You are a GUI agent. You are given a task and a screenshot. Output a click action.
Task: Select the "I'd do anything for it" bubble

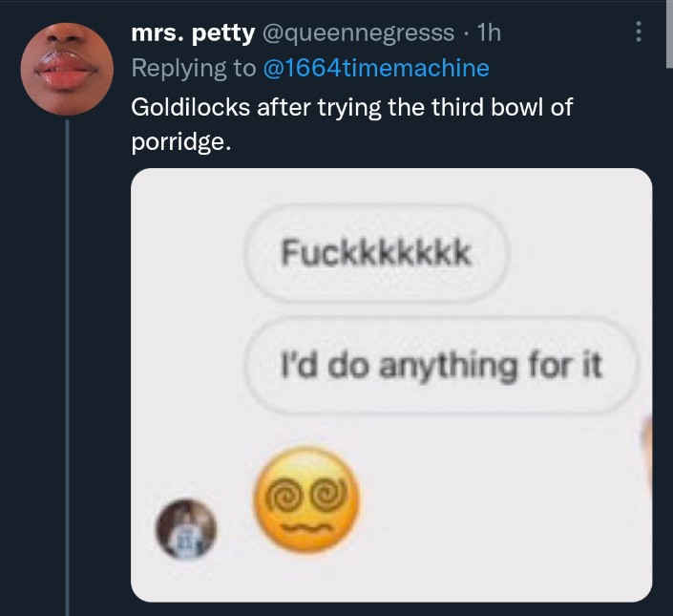click(440, 364)
